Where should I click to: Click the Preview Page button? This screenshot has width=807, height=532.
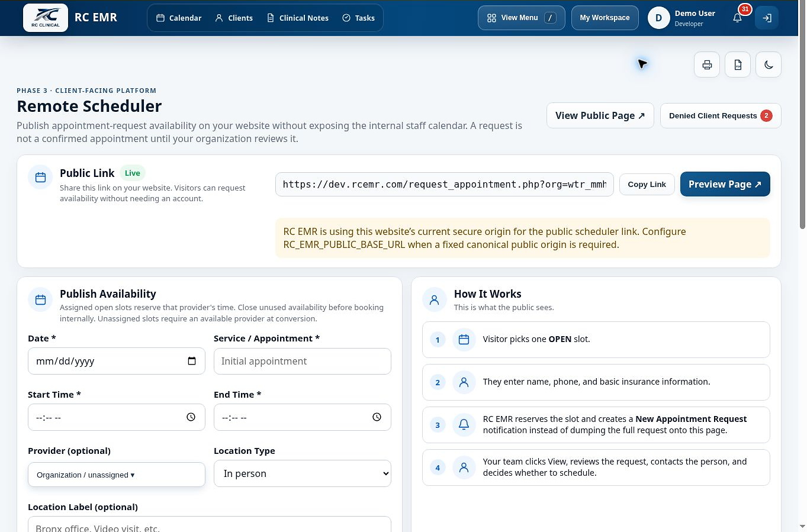coord(725,185)
